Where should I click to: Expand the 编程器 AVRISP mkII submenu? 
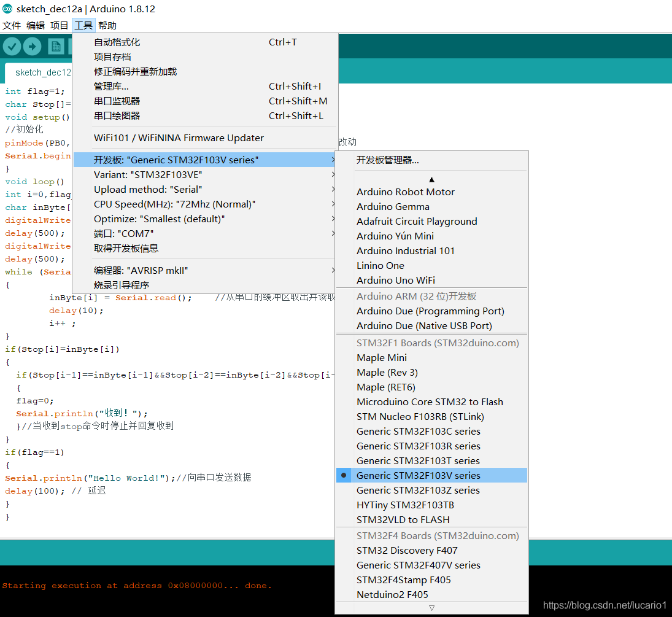point(205,270)
